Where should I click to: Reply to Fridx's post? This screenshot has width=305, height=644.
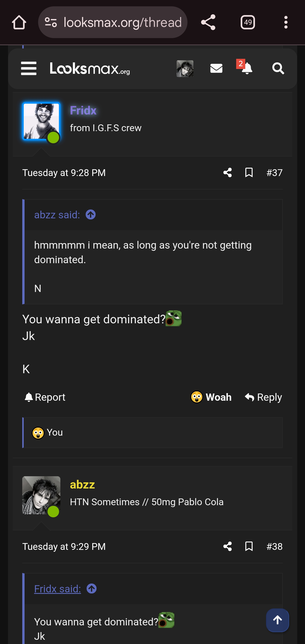click(x=263, y=397)
